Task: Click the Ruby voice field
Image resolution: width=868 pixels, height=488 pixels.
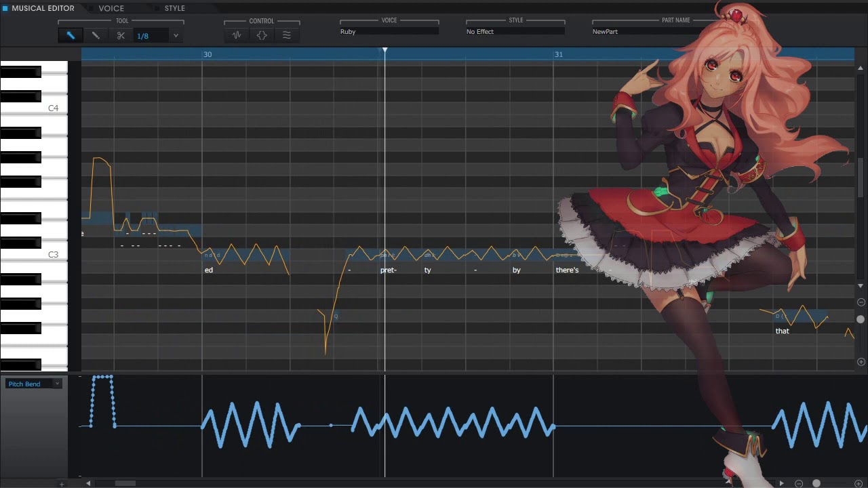Action: (389, 32)
